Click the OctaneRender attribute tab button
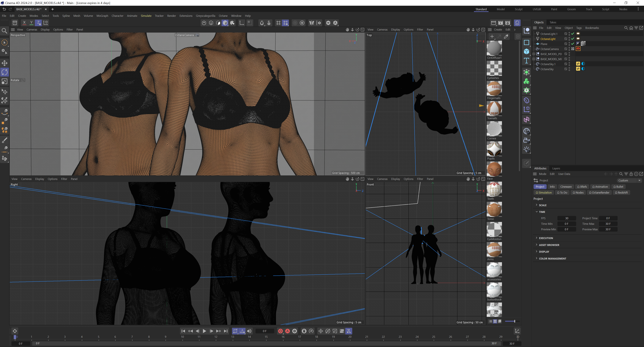Image resolution: width=644 pixels, height=347 pixels. click(x=599, y=193)
